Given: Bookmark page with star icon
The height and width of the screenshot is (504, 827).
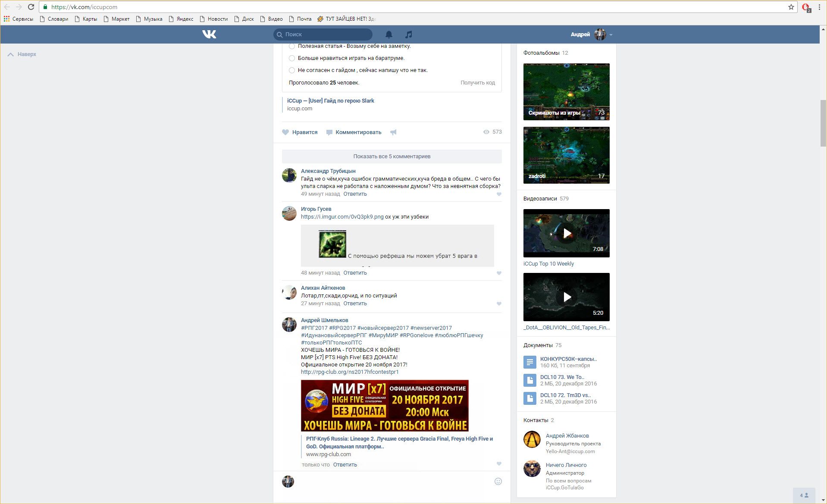Looking at the screenshot, I should click(x=791, y=7).
